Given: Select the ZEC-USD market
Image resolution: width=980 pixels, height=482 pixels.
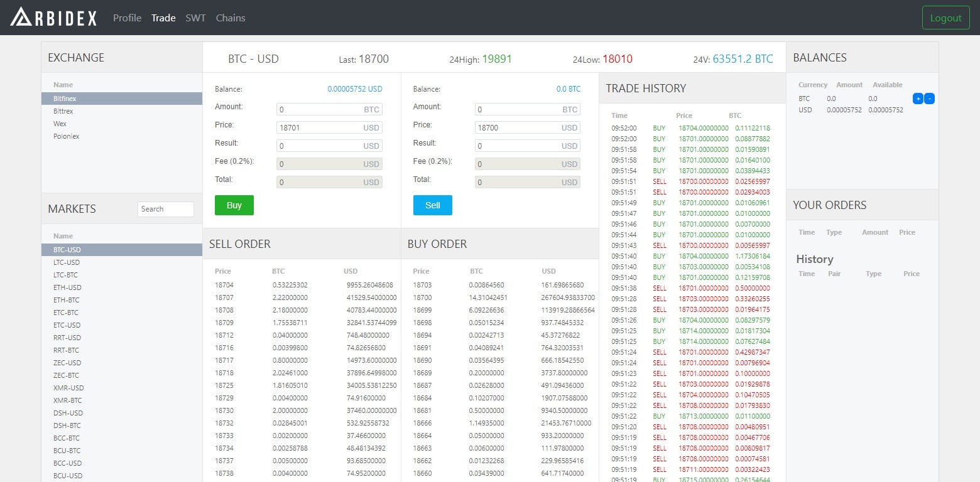Looking at the screenshot, I should 122,363.
